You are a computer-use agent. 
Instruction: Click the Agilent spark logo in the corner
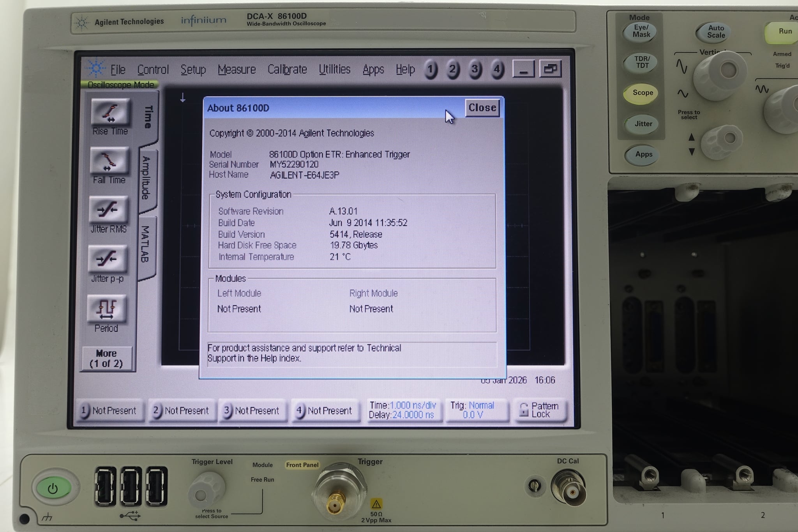point(96,69)
